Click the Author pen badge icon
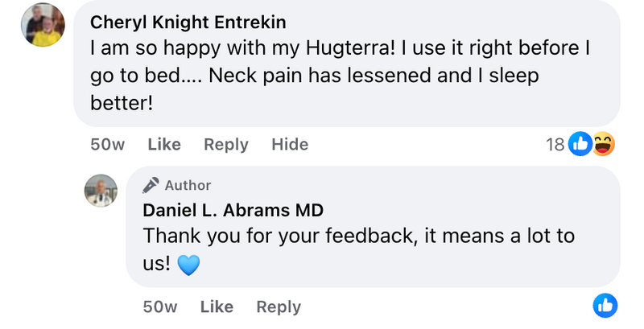This screenshot has width=644, height=329. pyautogui.click(x=151, y=186)
